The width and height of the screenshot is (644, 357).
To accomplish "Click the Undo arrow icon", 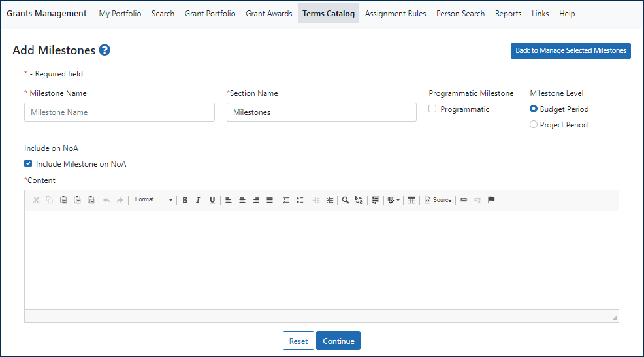I will (x=106, y=200).
